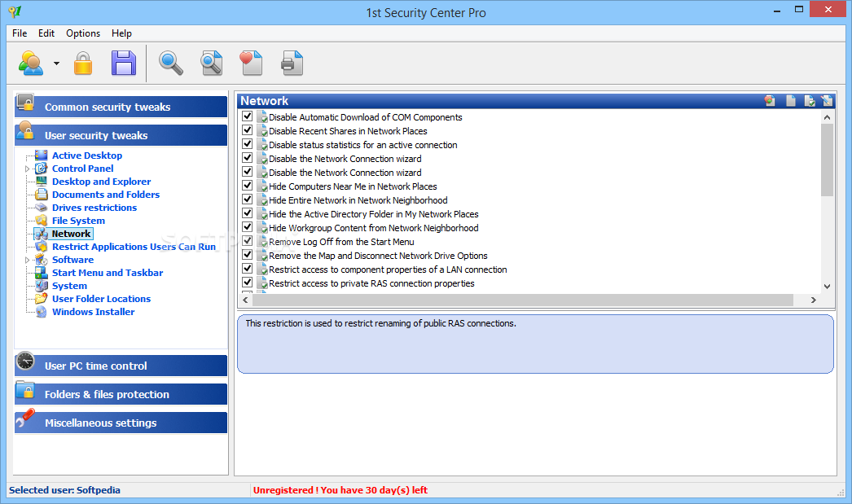This screenshot has width=852, height=504.
Task: Click the Start Menu and Taskbar icon
Action: point(42,273)
